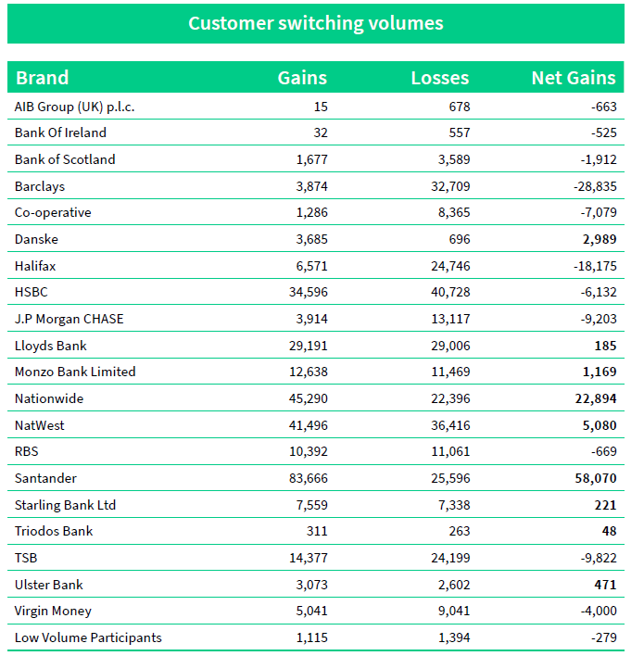Click the Gains column header

tap(302, 78)
